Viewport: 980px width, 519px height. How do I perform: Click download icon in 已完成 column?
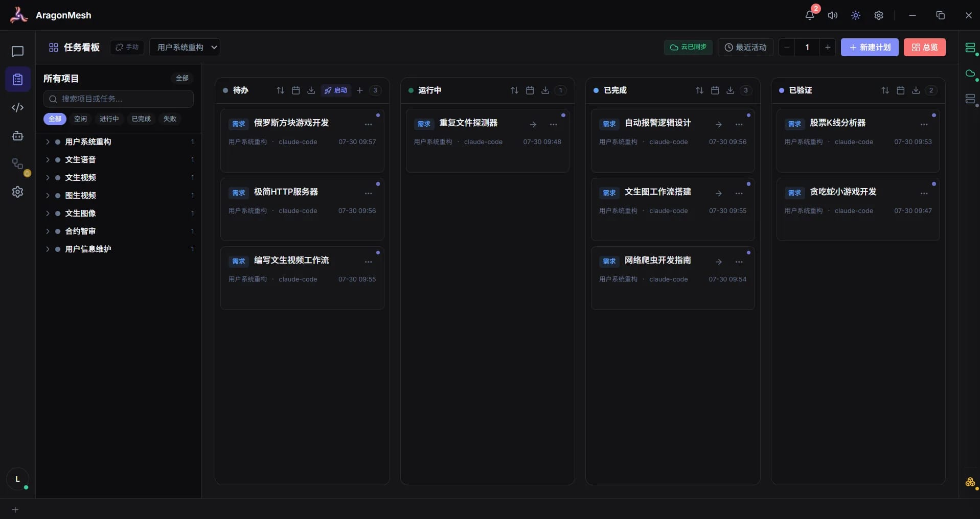click(x=730, y=90)
